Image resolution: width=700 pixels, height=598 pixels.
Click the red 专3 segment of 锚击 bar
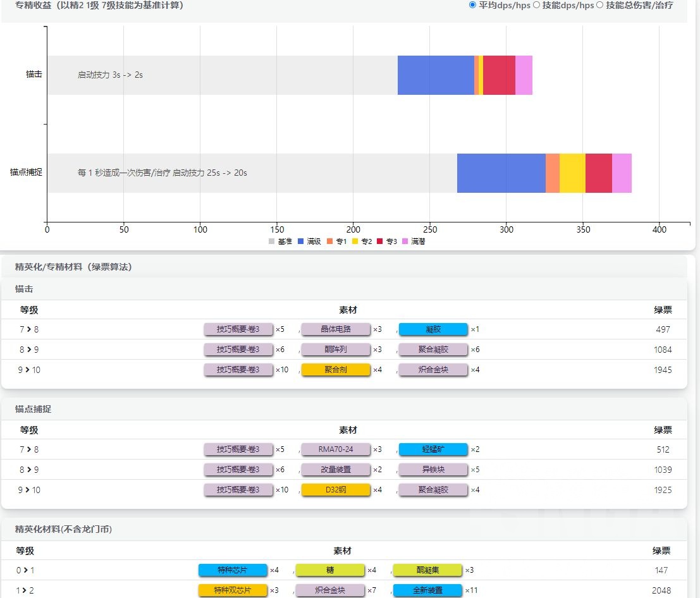(499, 75)
